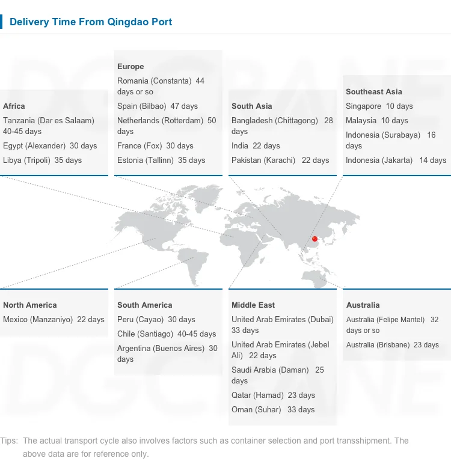Select the Australia region heading

point(363,305)
